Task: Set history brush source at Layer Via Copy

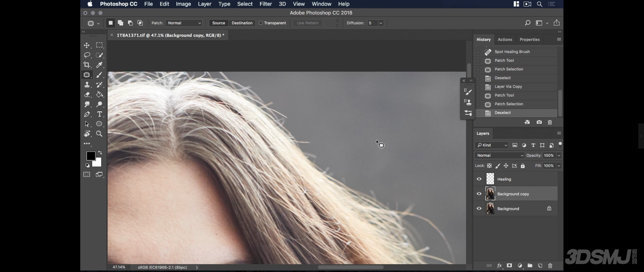Action: 478,87
